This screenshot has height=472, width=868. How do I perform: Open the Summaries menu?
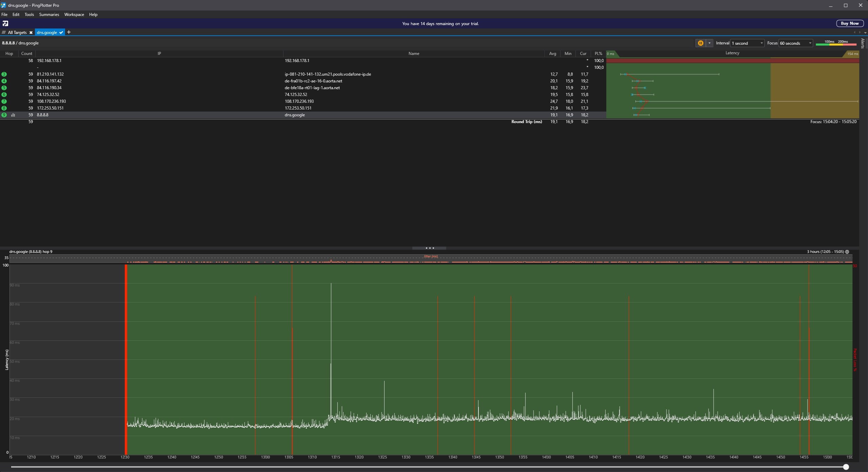point(49,15)
